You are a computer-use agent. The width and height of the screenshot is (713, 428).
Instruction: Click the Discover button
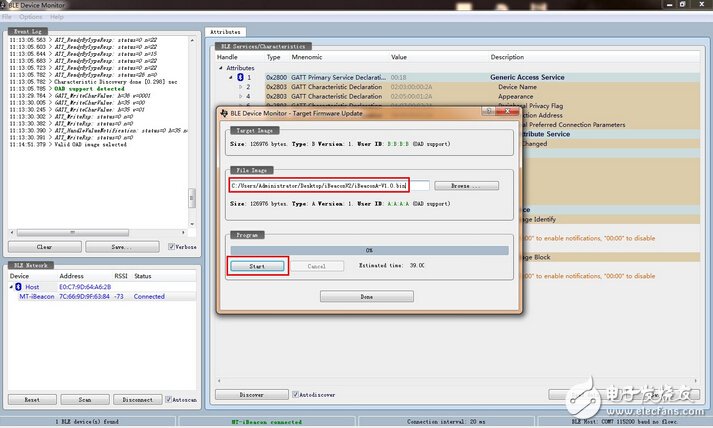251,394
